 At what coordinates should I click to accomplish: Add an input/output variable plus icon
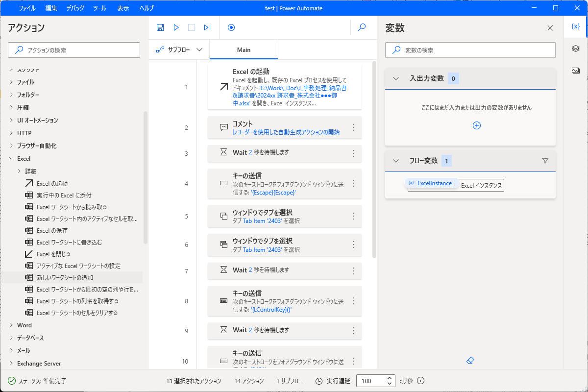pos(477,125)
